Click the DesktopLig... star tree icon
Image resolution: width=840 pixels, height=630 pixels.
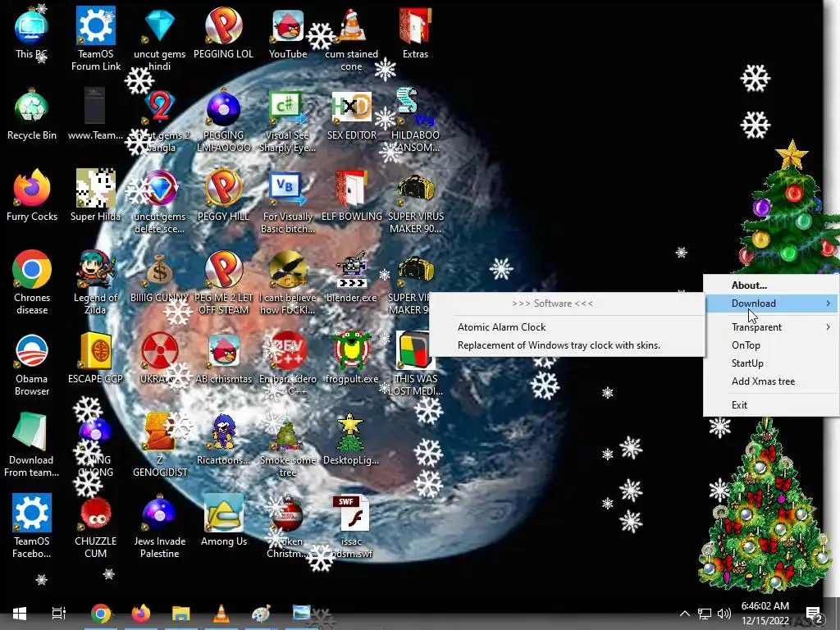351,440
